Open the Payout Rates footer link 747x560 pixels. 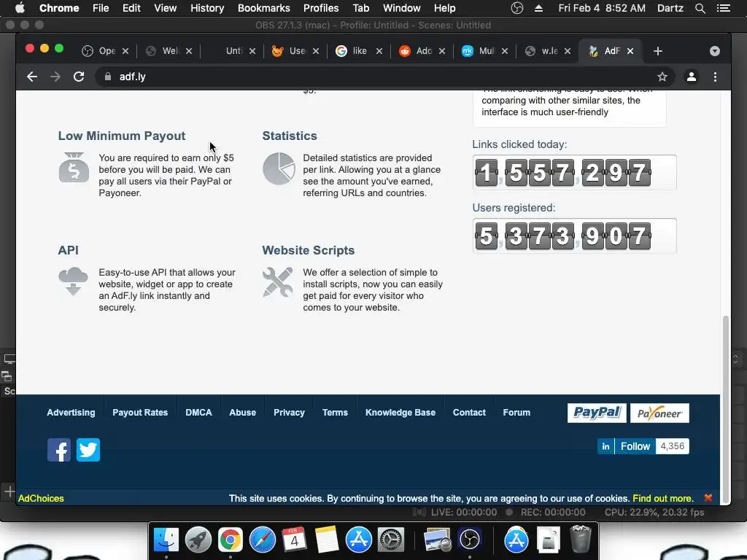point(140,413)
